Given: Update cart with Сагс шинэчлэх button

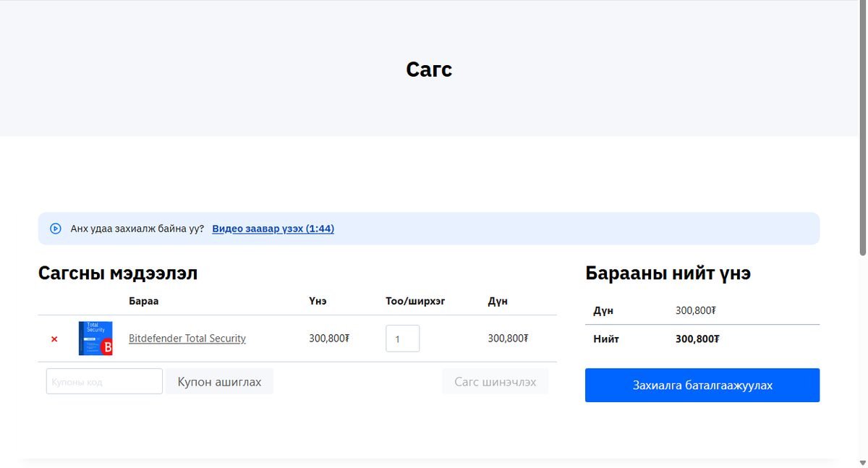Looking at the screenshot, I should (495, 381).
